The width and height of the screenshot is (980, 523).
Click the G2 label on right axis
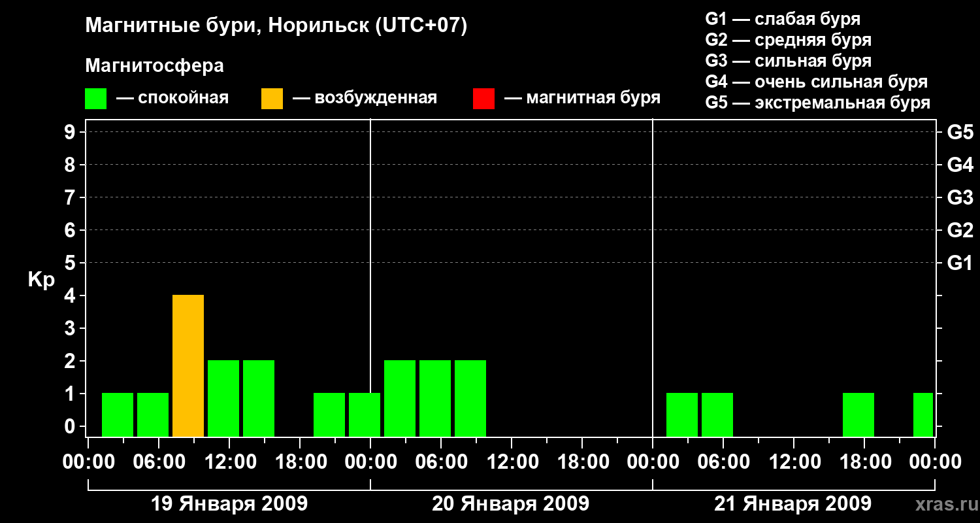pos(960,231)
